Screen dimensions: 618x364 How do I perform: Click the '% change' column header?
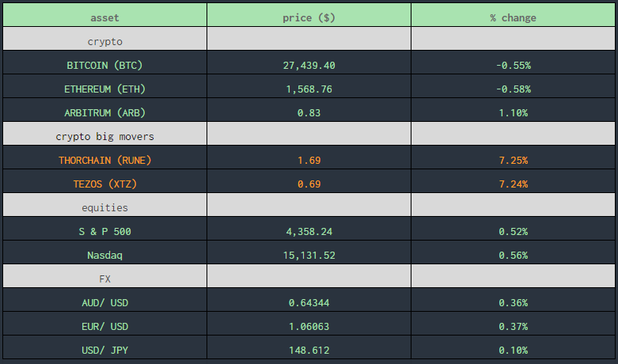coord(514,15)
